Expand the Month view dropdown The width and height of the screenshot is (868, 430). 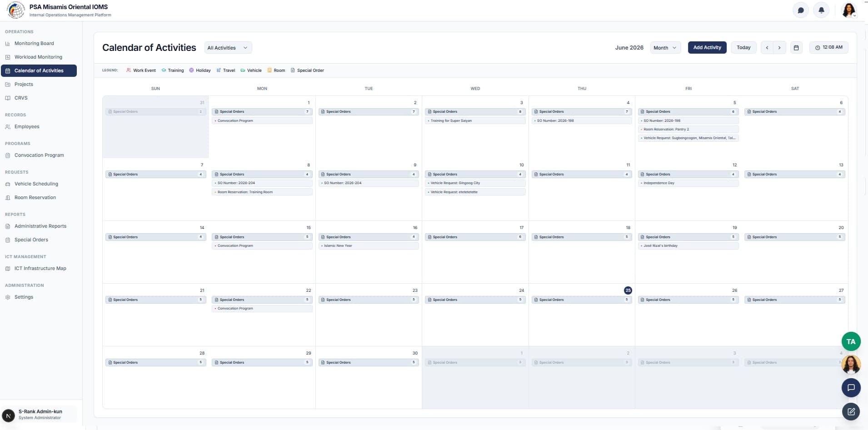665,48
